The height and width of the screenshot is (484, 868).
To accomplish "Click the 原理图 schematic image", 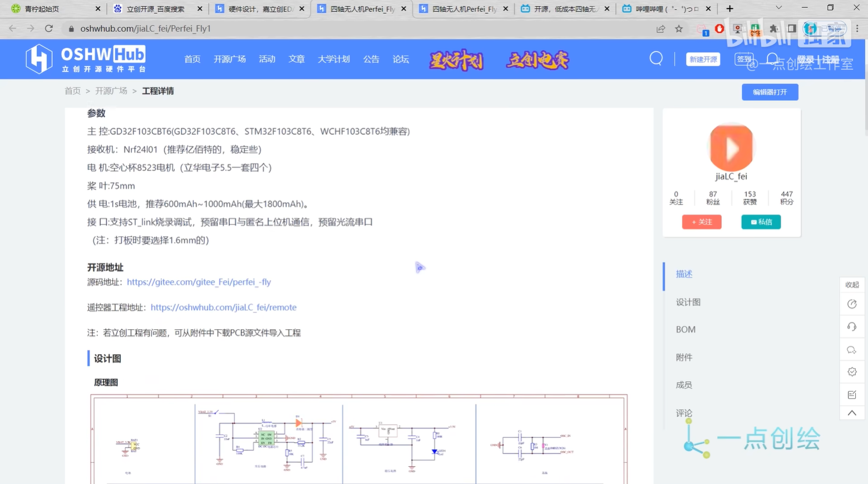I will click(359, 439).
